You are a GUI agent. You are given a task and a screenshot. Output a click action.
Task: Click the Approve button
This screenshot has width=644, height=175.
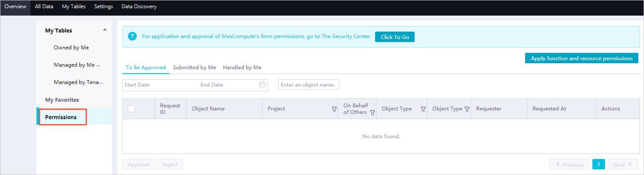(138, 165)
